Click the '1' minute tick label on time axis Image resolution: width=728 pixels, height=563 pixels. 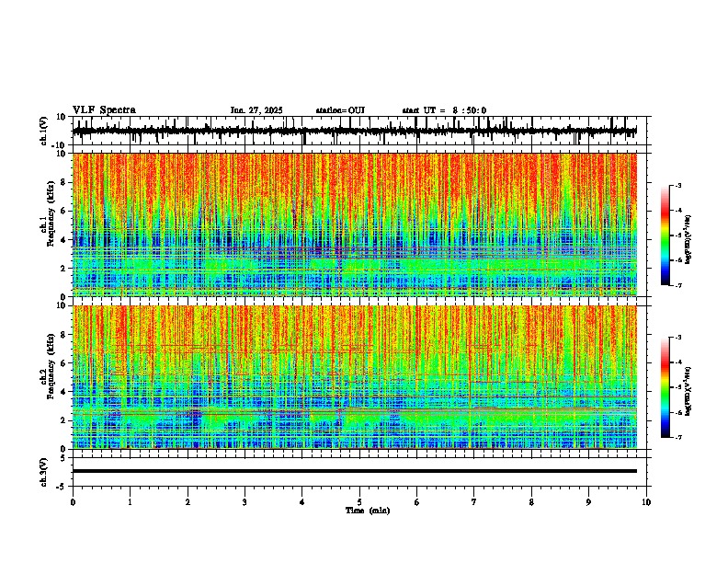130,502
